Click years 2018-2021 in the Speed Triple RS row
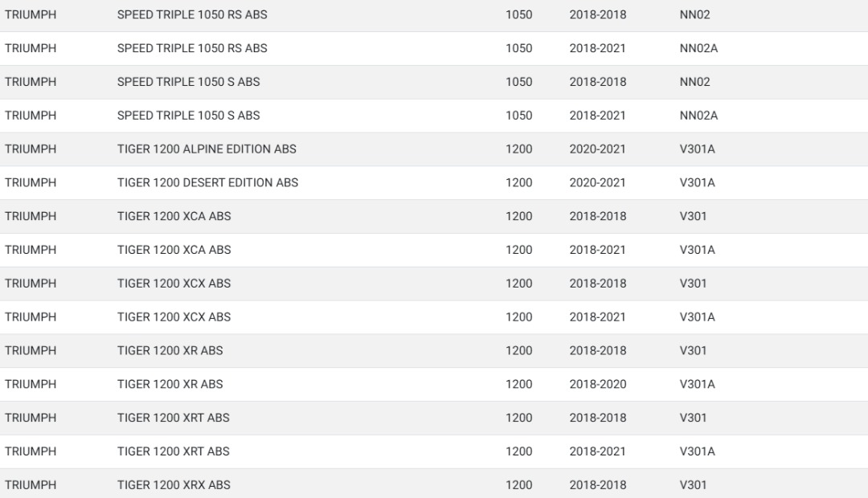Viewport: 868px width, 498px height. click(597, 49)
